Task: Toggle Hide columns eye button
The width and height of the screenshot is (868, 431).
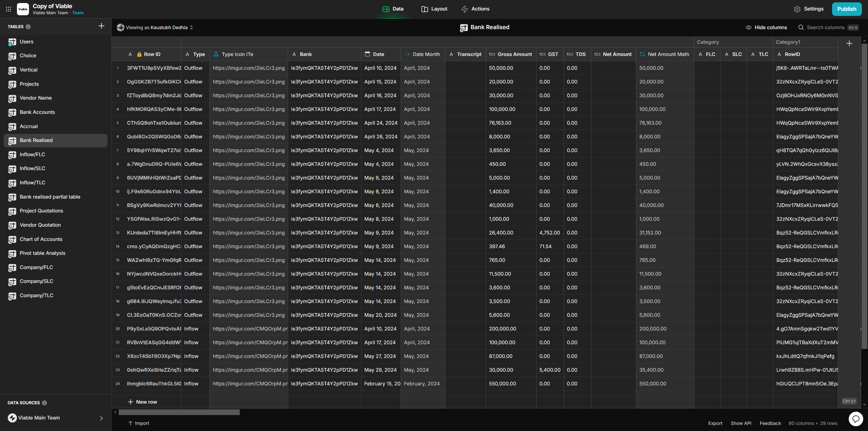Action: click(766, 27)
